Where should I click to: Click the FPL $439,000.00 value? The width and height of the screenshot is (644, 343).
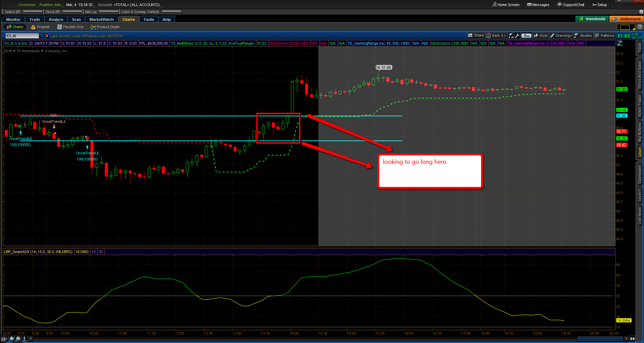point(154,43)
